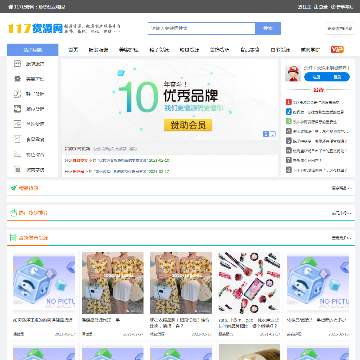Select the first navigation menu item
The image size is (360, 360).
73,50
